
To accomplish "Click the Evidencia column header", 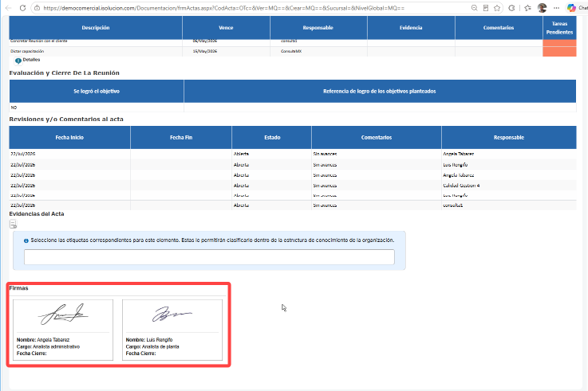I will pos(411,28).
